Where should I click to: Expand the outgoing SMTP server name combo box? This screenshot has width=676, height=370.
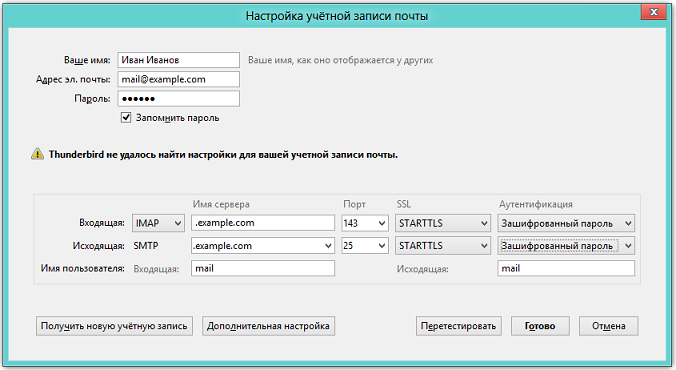pos(329,246)
